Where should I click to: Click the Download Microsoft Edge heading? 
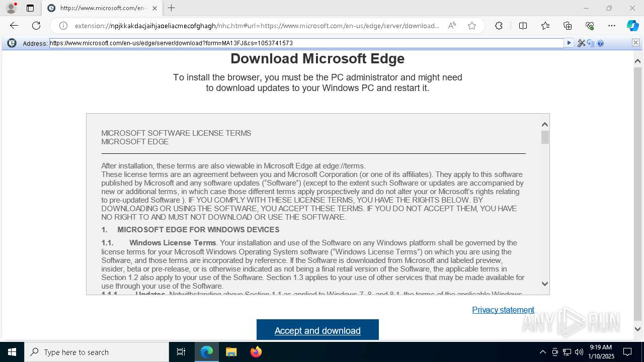(x=317, y=58)
